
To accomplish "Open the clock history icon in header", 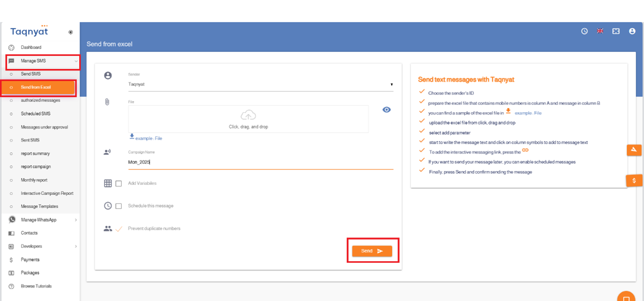I will pyautogui.click(x=584, y=31).
